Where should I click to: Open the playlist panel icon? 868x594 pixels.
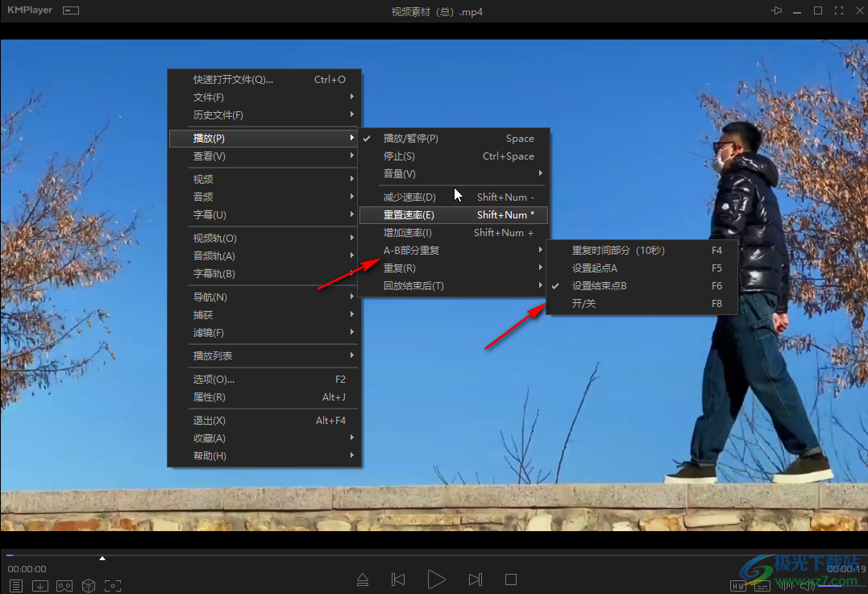click(16, 585)
